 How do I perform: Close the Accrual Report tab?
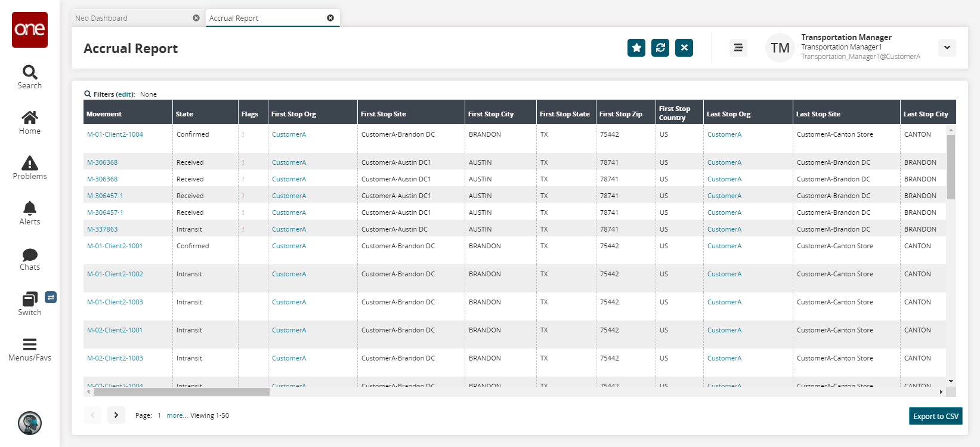(x=330, y=18)
